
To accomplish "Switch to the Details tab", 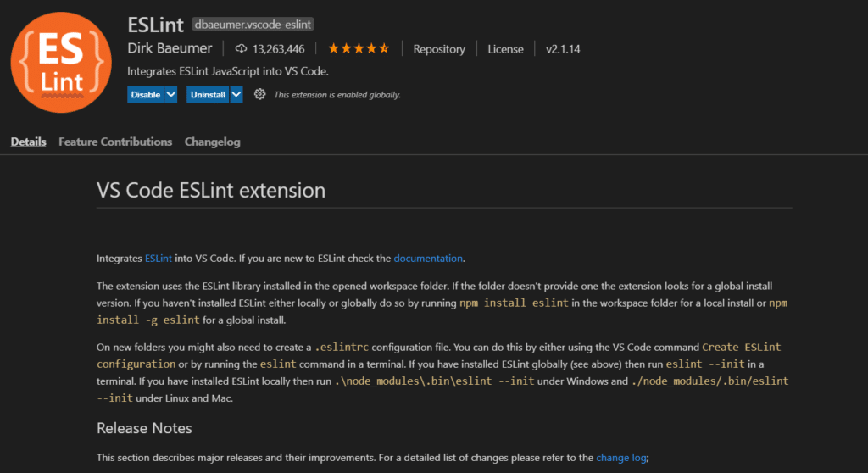I will tap(28, 142).
